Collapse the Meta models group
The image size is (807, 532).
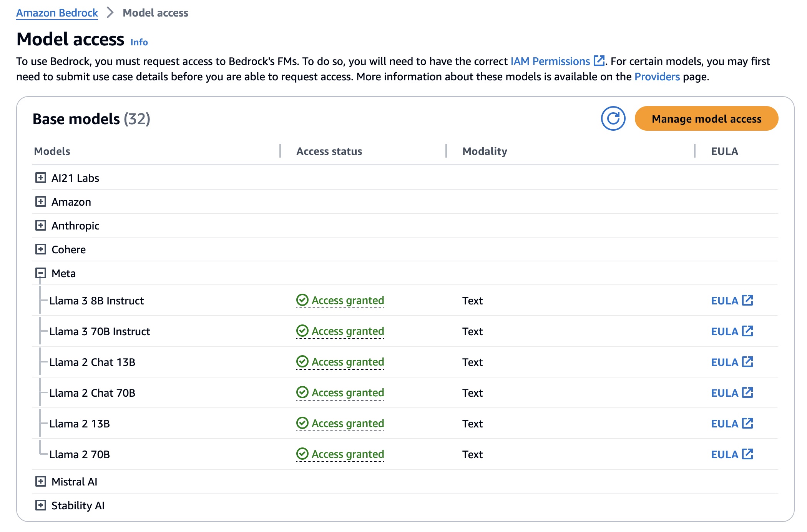click(41, 273)
